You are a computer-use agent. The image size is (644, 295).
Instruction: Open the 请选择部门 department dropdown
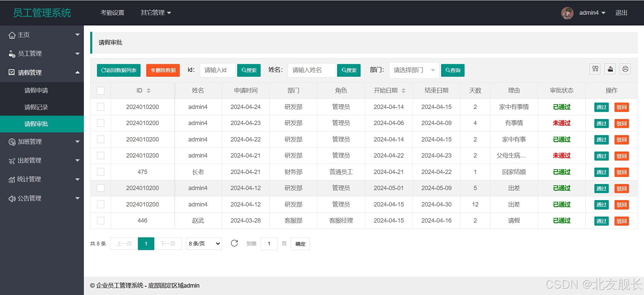point(414,70)
